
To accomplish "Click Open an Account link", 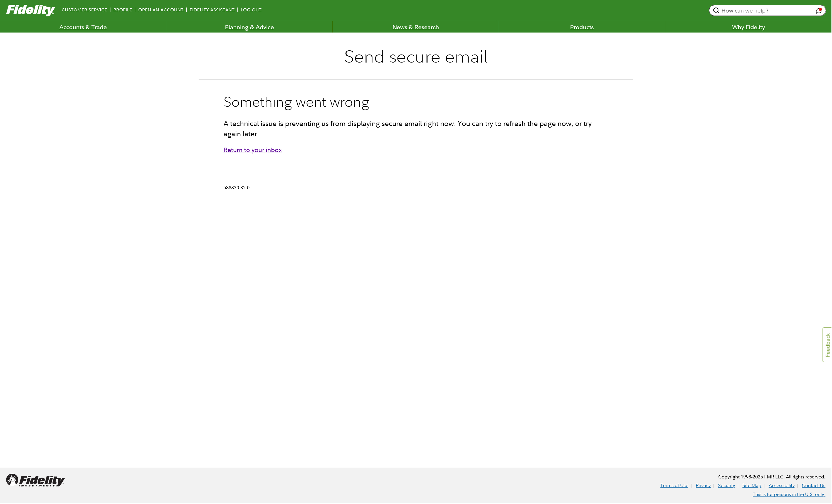I will point(161,10).
